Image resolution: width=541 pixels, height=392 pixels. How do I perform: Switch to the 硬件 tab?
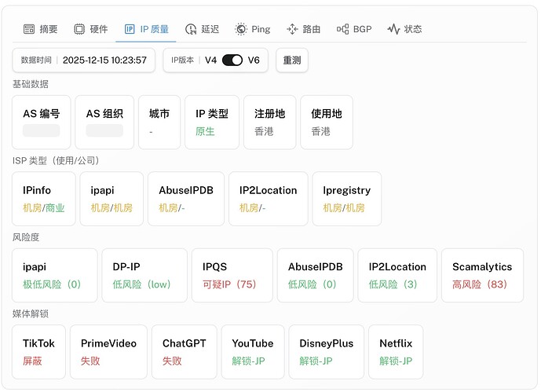tap(91, 29)
